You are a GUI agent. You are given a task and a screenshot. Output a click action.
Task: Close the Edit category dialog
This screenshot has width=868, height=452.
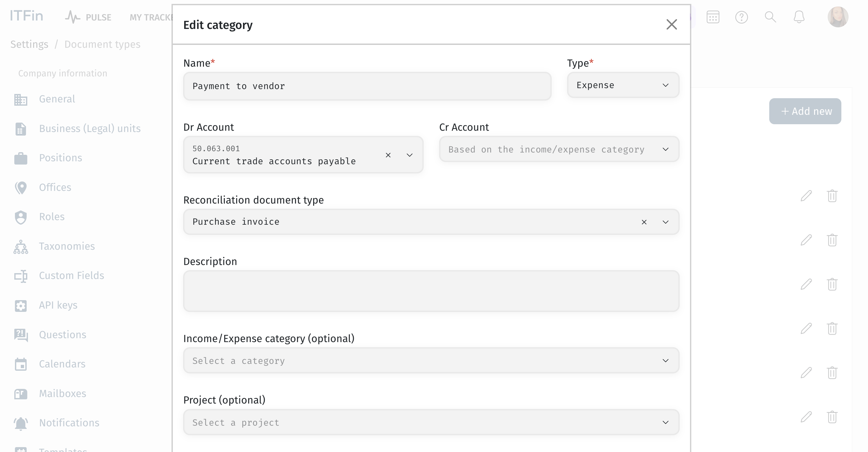[x=671, y=24]
